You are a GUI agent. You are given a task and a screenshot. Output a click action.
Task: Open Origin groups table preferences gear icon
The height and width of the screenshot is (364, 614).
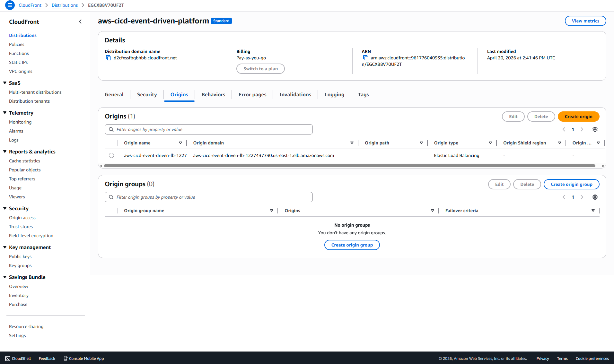(595, 197)
